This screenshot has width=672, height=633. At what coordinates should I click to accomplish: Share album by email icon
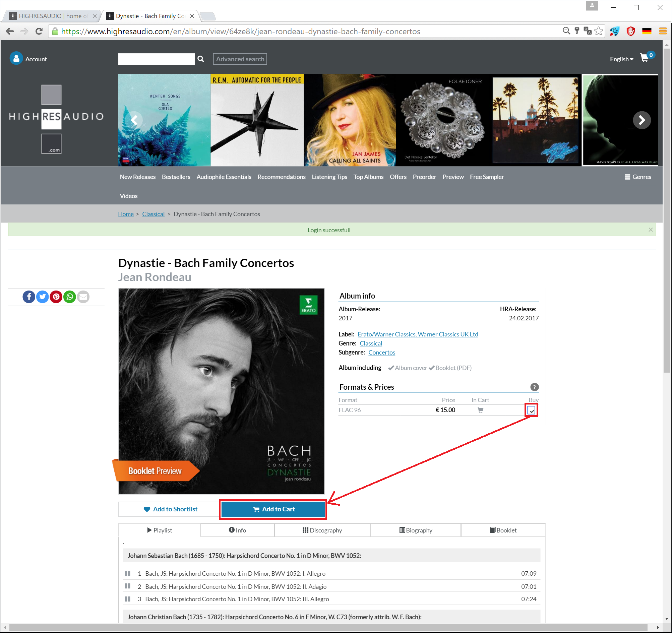(83, 297)
